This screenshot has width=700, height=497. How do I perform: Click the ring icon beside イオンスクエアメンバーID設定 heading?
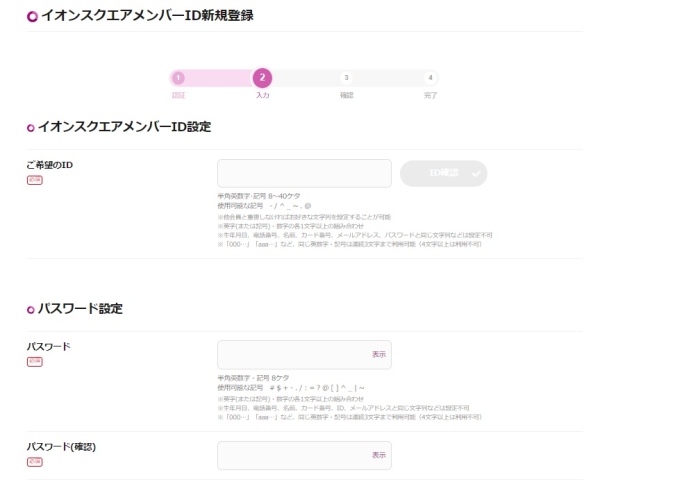click(31, 127)
